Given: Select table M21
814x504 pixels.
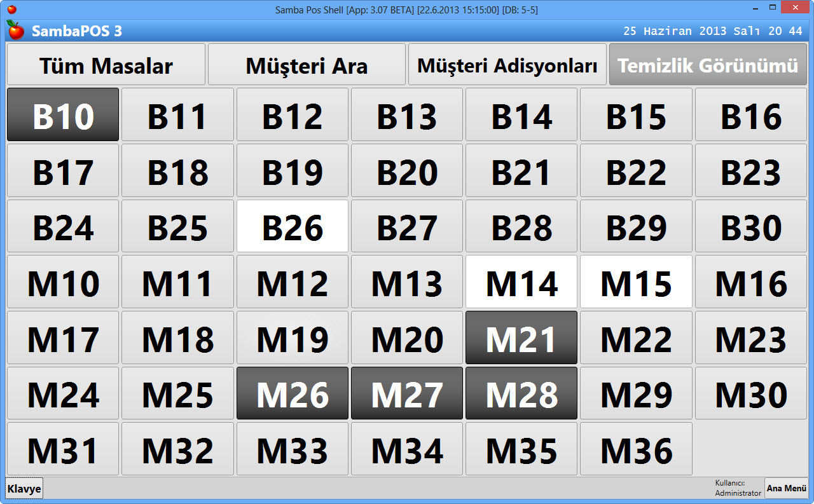Looking at the screenshot, I should [521, 337].
